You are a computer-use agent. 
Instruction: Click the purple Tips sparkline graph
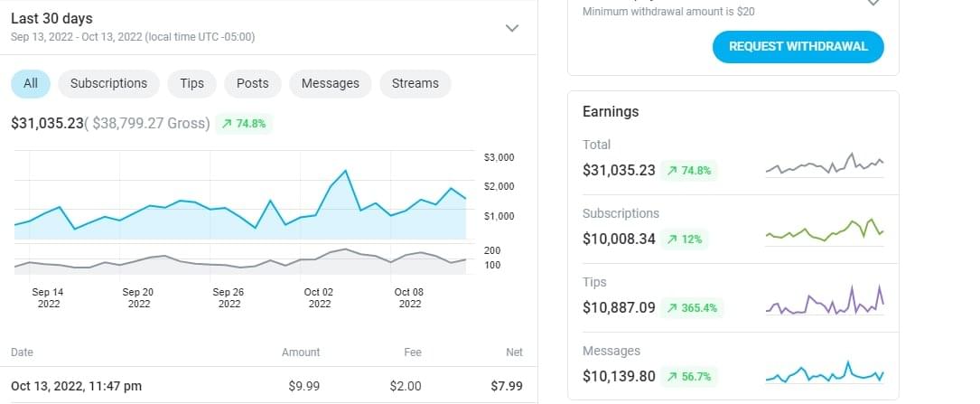tap(825, 302)
